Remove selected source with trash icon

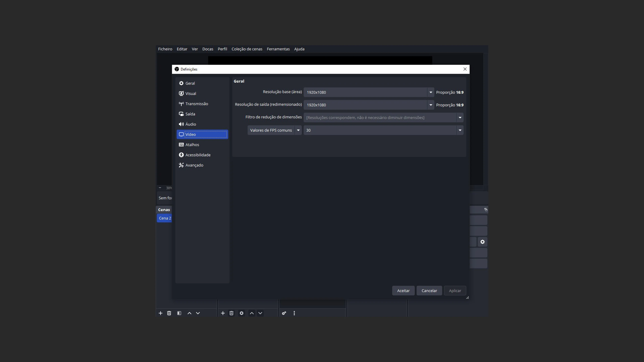pos(231,313)
